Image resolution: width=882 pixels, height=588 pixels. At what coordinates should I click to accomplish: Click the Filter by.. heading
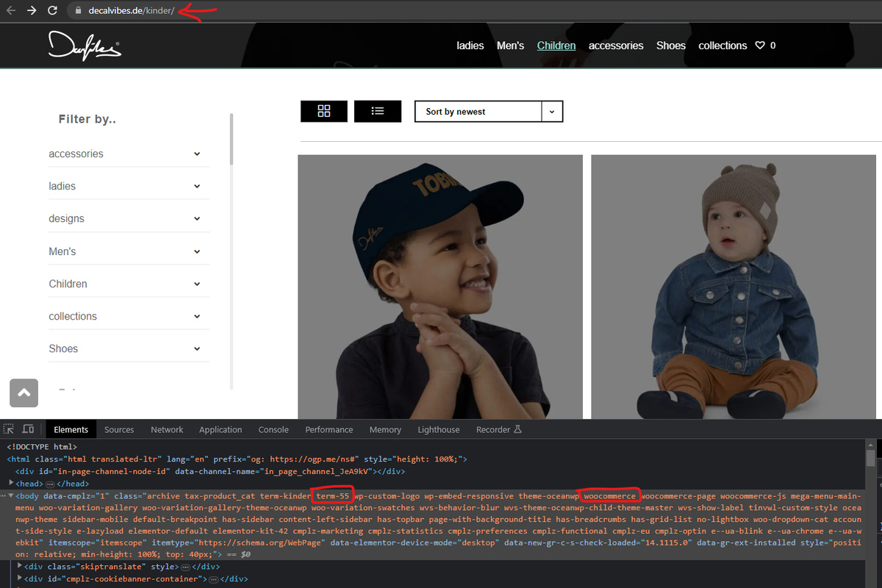point(87,119)
